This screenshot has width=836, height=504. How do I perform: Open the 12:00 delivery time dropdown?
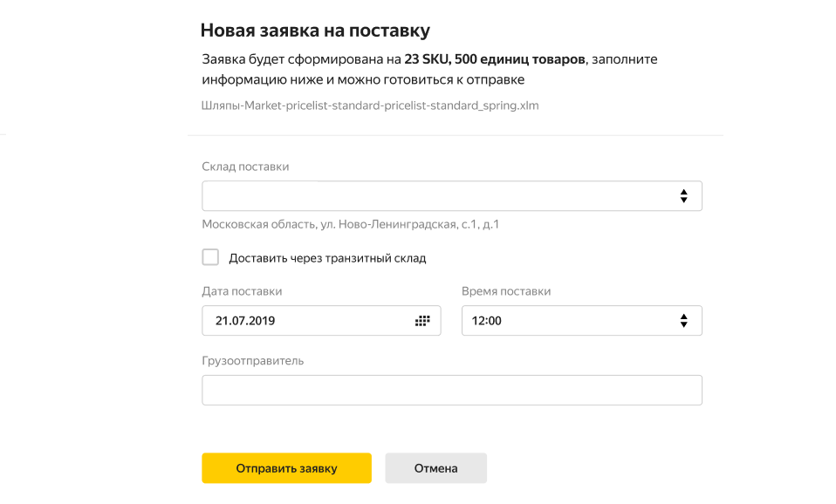click(582, 321)
